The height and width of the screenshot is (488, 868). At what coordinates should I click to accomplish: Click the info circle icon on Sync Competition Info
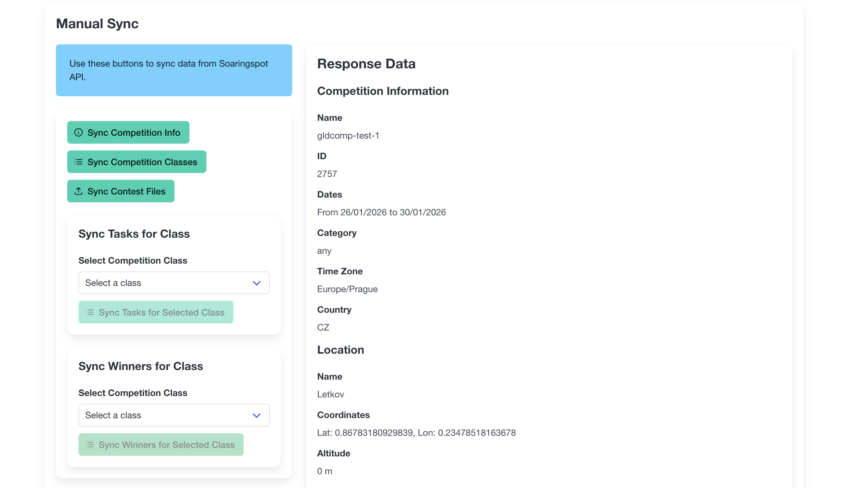point(78,132)
